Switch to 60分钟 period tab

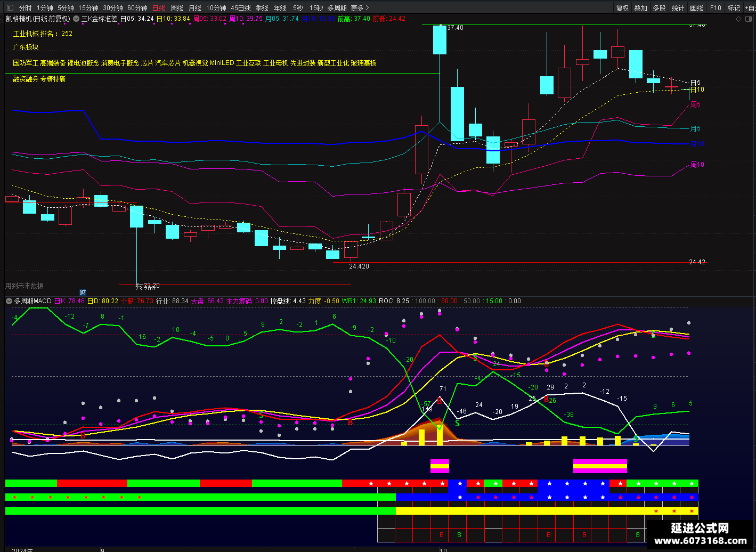pyautogui.click(x=137, y=8)
